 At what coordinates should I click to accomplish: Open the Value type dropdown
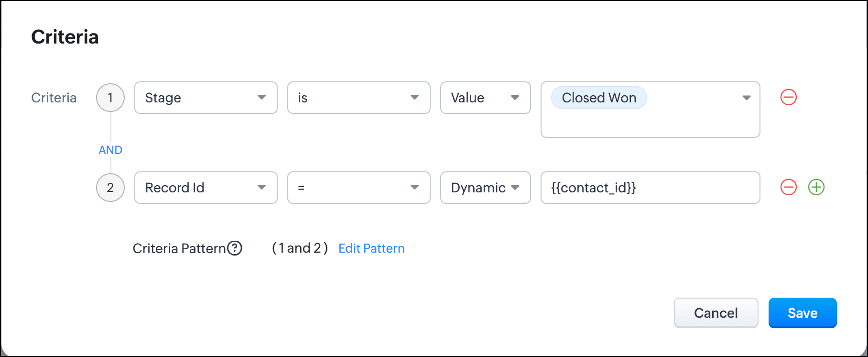pyautogui.click(x=486, y=98)
